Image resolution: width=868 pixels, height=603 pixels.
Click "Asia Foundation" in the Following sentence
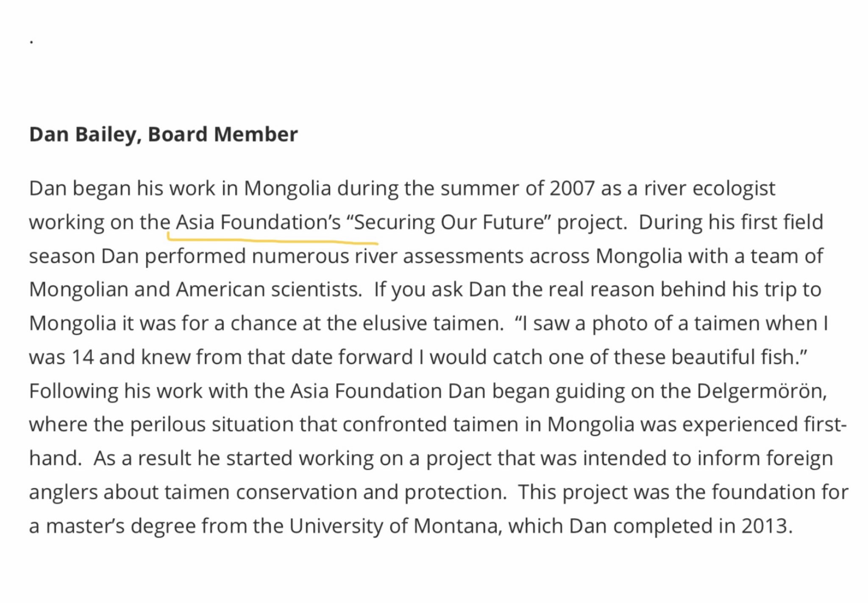(x=366, y=391)
